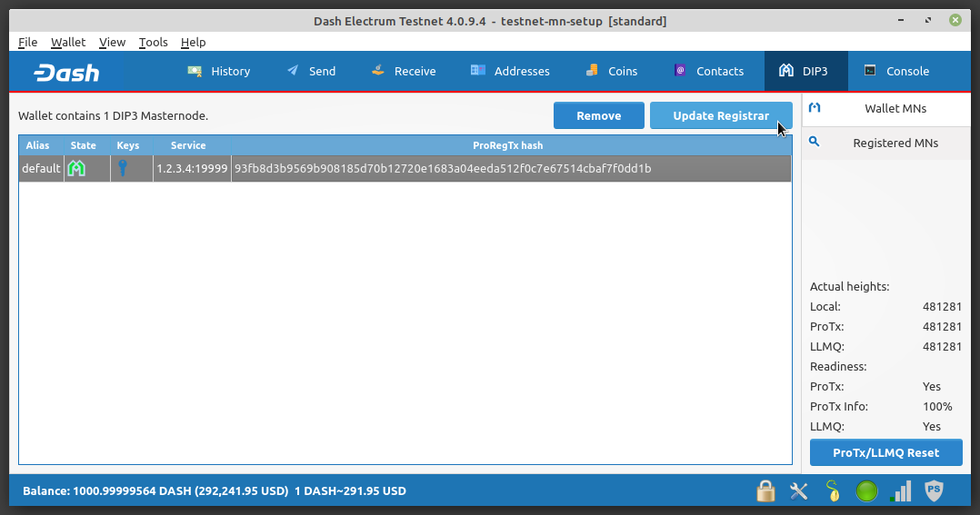Click the Dash logo in the toolbar

(66, 73)
